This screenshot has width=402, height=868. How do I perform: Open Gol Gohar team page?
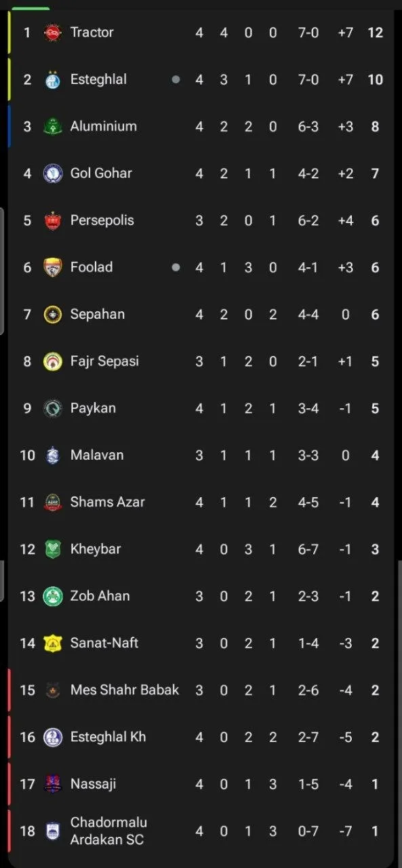point(101,173)
